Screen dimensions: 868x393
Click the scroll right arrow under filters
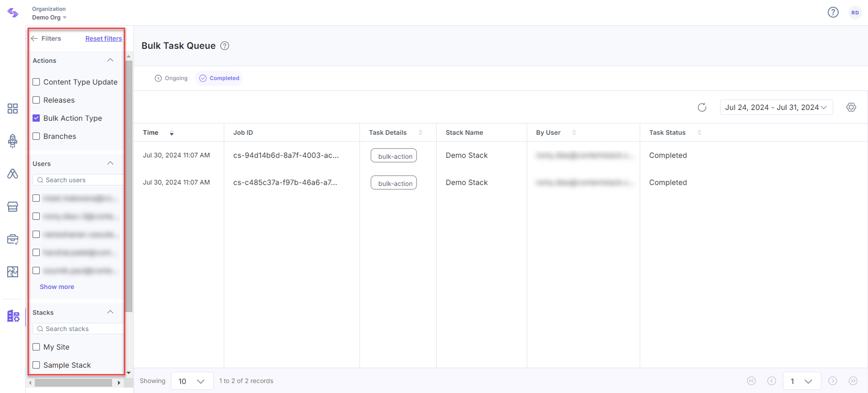pyautogui.click(x=119, y=383)
